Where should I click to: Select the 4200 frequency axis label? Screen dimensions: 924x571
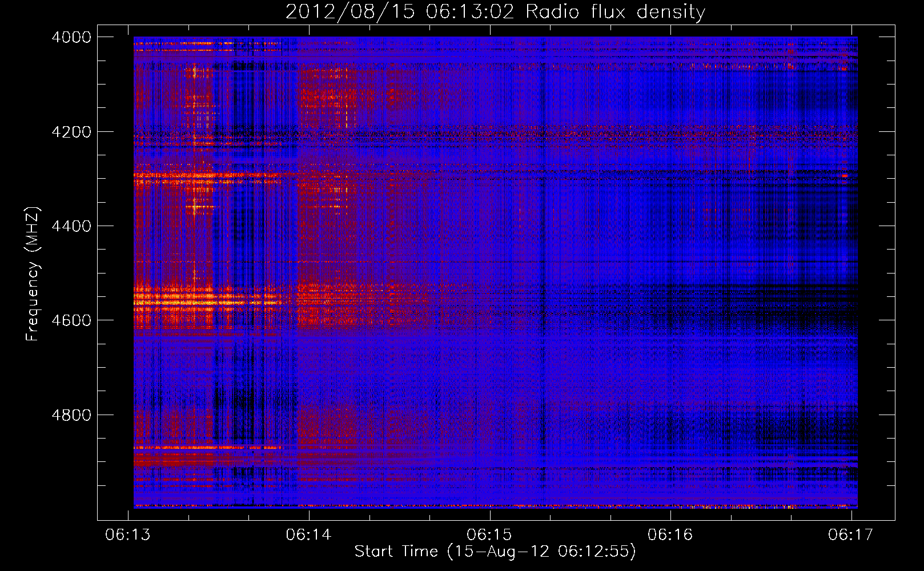71,132
